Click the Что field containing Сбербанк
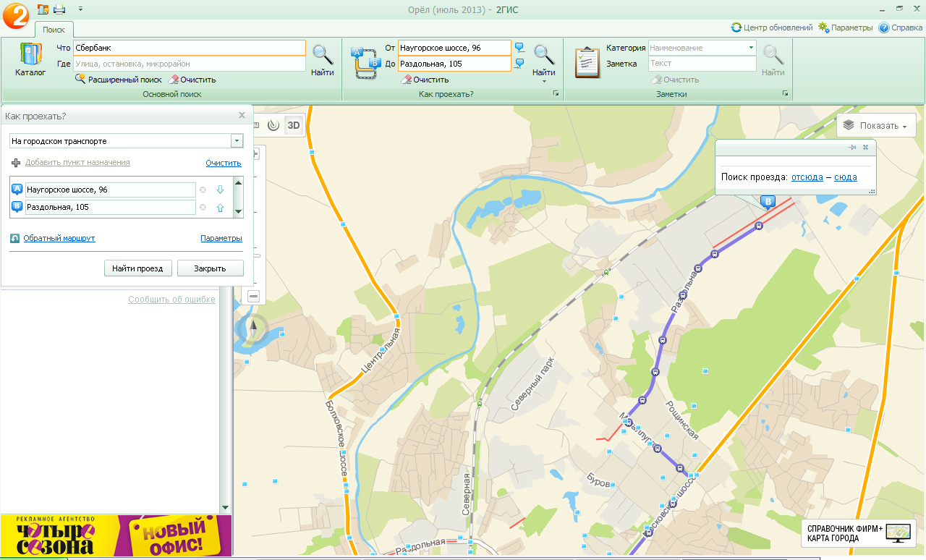 pos(190,48)
